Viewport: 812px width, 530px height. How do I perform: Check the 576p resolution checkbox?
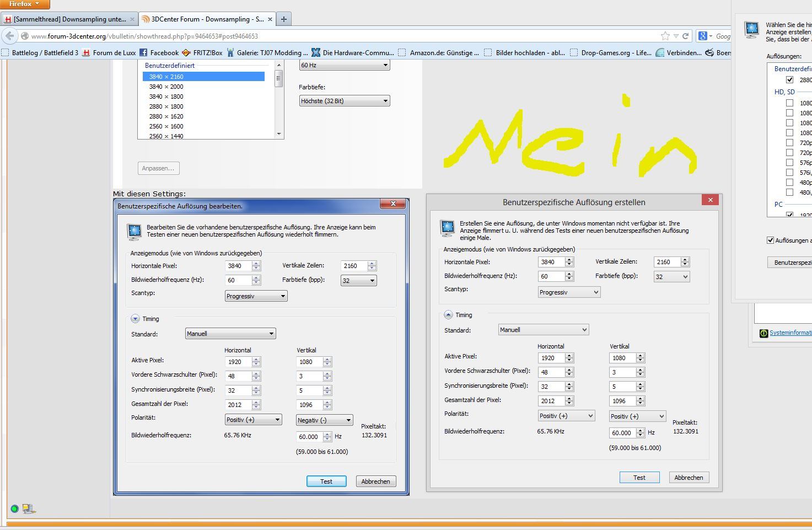(x=790, y=163)
